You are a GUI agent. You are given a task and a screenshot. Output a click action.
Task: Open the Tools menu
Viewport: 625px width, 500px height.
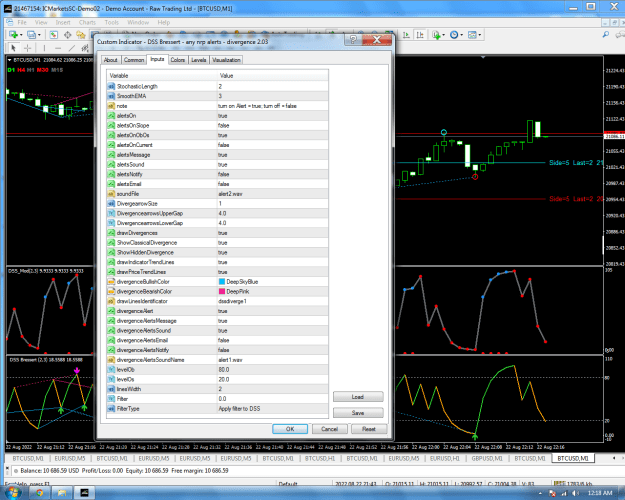pyautogui.click(x=111, y=22)
